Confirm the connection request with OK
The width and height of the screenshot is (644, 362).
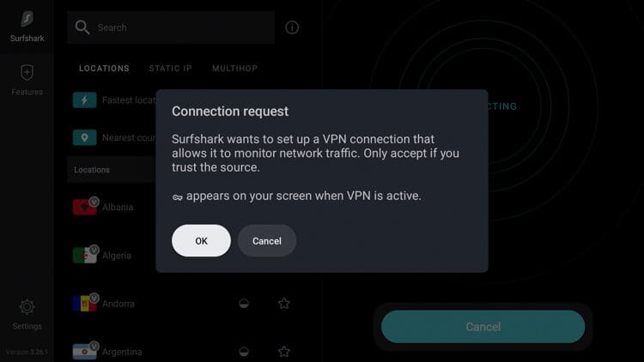[201, 240]
